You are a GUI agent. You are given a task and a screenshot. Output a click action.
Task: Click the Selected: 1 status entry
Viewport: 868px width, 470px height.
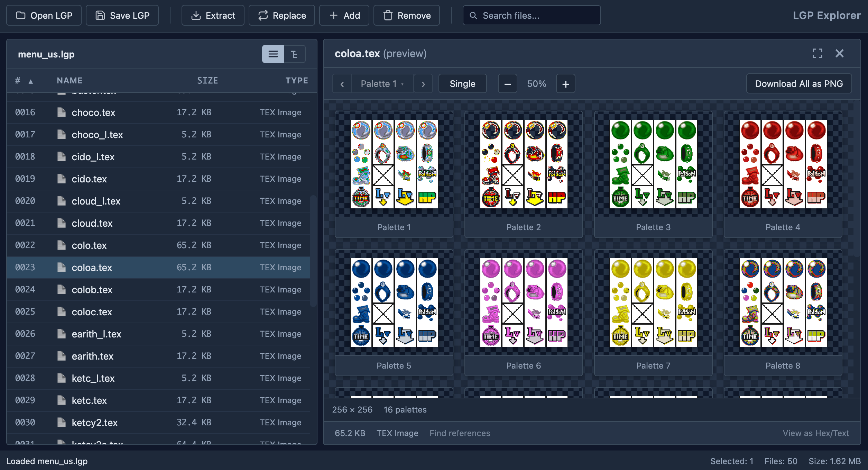point(732,461)
